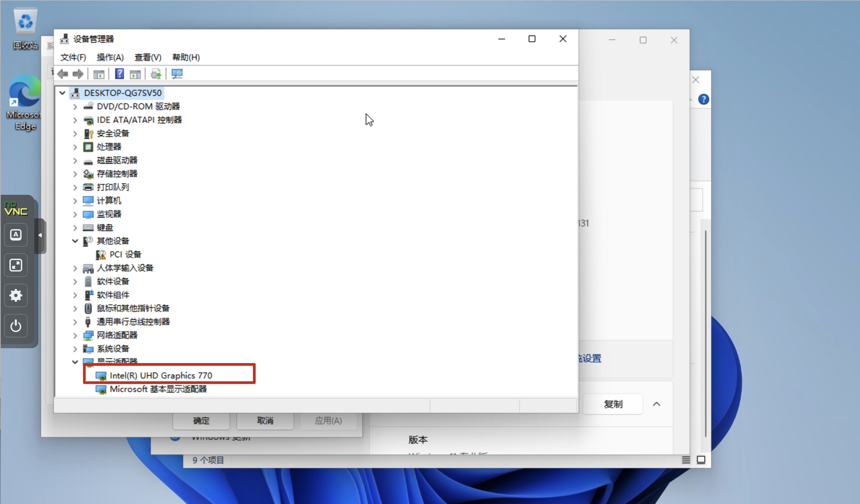Image resolution: width=860 pixels, height=504 pixels.
Task: Toggle the noVNC virtual keyboard button
Action: (16, 235)
